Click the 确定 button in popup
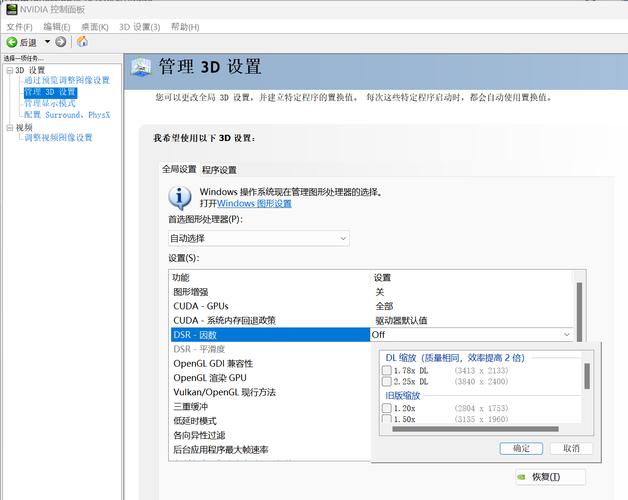The width and height of the screenshot is (628, 500). point(521,448)
